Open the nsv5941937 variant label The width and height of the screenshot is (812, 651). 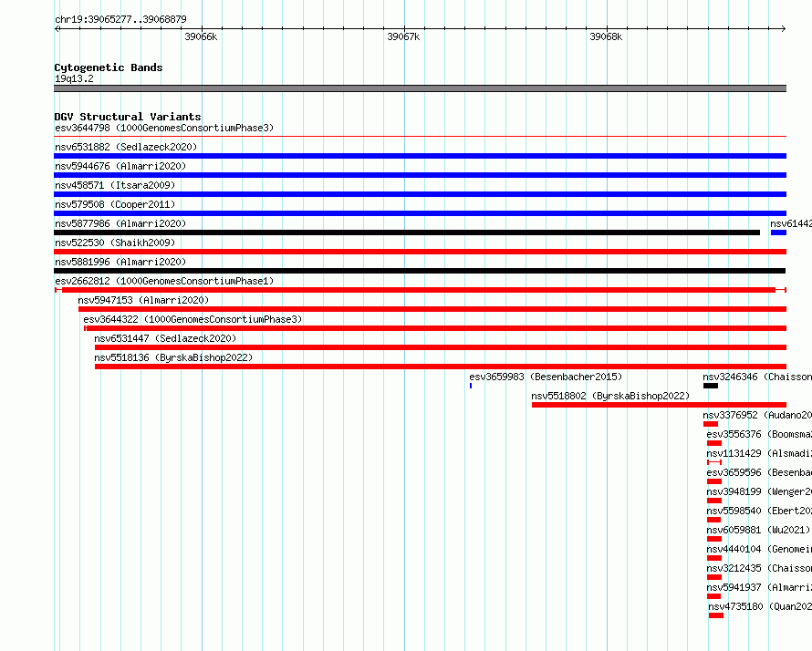click(759, 587)
